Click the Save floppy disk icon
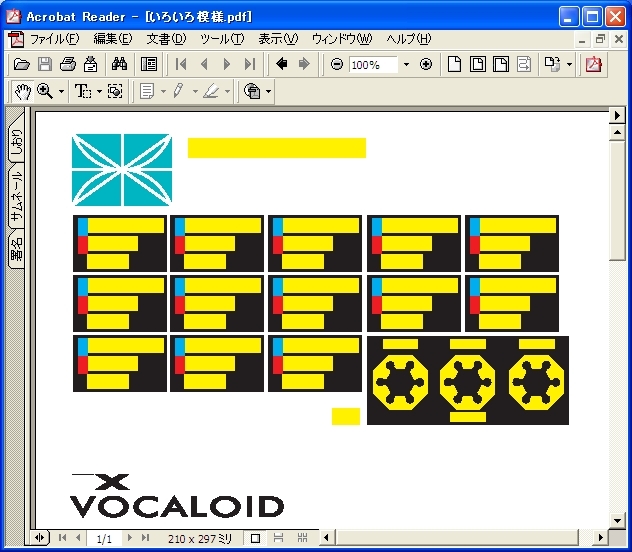This screenshot has width=632, height=552. pyautogui.click(x=45, y=64)
